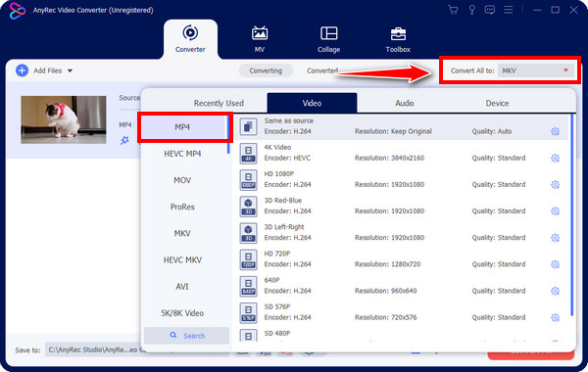
Task: Choose ProRes format
Action: pyautogui.click(x=182, y=207)
